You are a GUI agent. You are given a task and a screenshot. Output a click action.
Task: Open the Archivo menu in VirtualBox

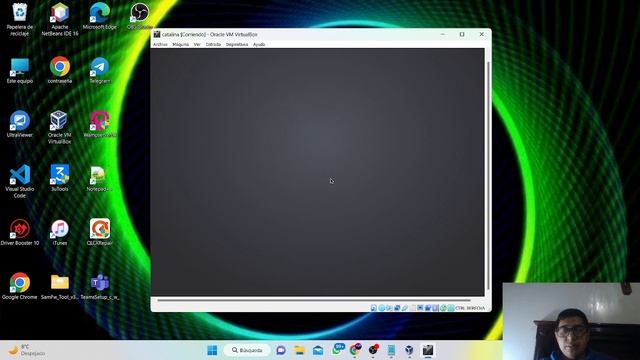click(160, 44)
